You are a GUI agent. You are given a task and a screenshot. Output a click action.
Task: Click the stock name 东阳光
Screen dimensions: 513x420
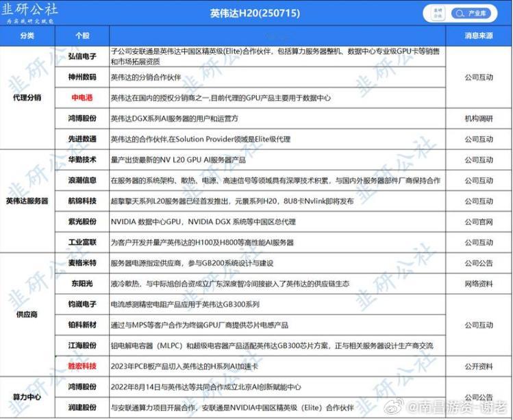(x=82, y=283)
